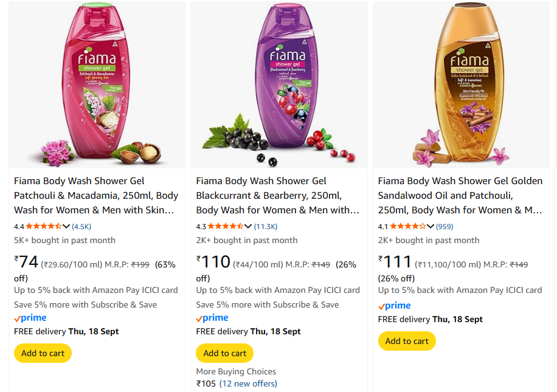The width and height of the screenshot is (557, 392).
Task: Add Golden Sandalwood Oil gel to cart
Action: 407,341
